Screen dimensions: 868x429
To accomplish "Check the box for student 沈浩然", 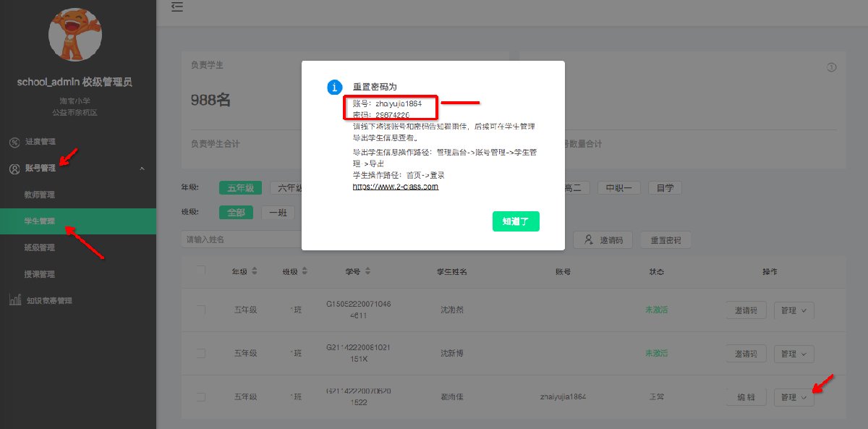I will tap(200, 310).
